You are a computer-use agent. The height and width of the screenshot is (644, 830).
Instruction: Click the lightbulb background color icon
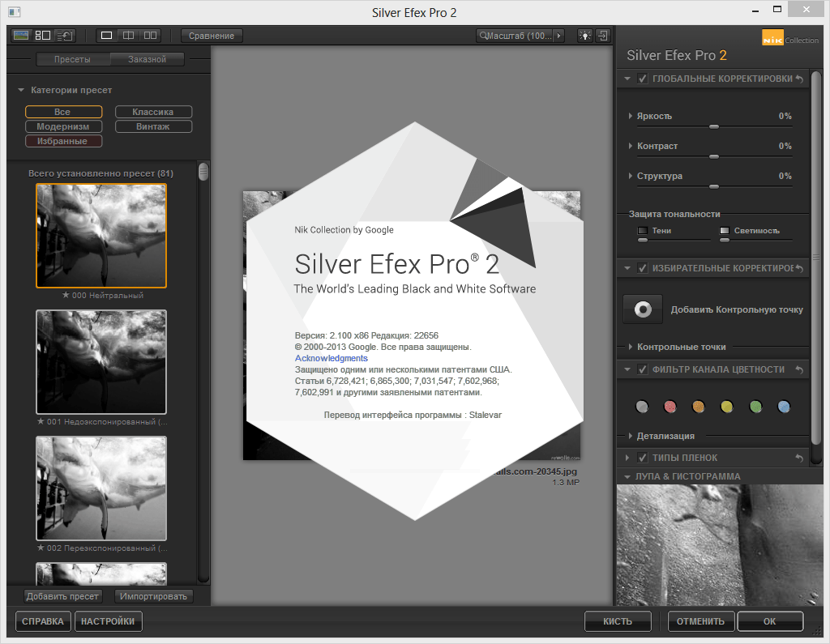point(584,36)
